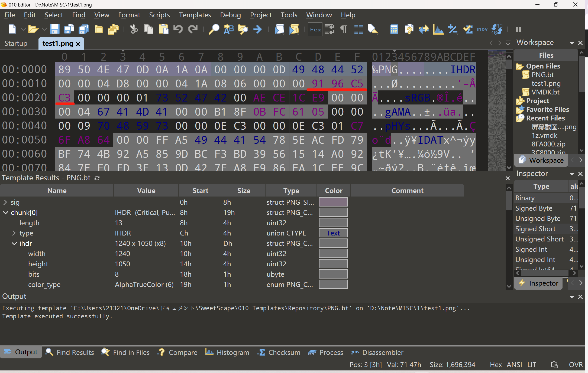Click the Calculator toolbar icon

tap(394, 29)
